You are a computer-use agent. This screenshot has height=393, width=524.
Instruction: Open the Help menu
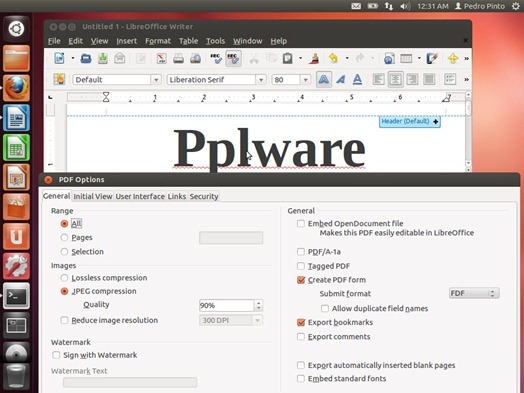coord(279,41)
